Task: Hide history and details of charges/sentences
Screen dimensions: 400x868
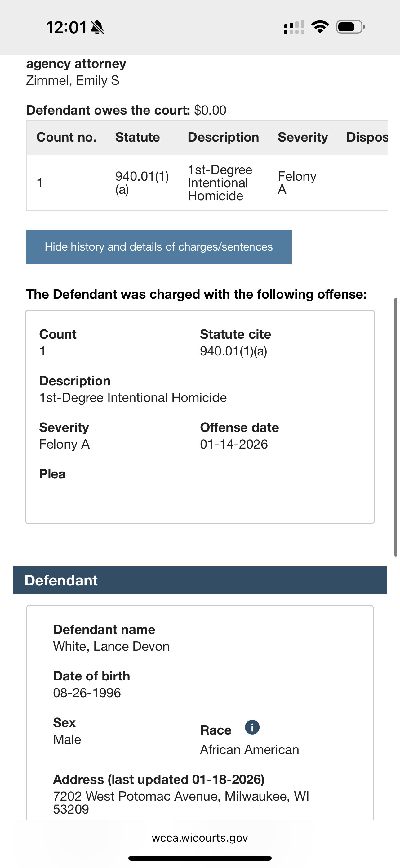Action: click(x=158, y=247)
